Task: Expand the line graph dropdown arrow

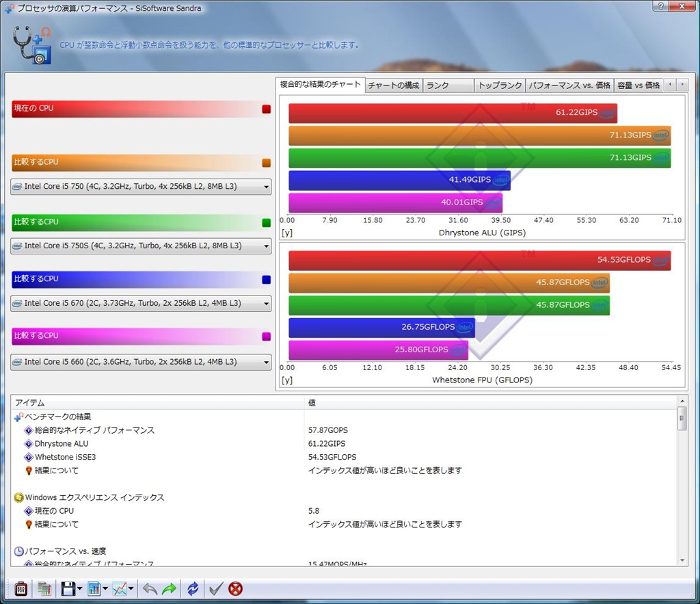Action: [131, 589]
